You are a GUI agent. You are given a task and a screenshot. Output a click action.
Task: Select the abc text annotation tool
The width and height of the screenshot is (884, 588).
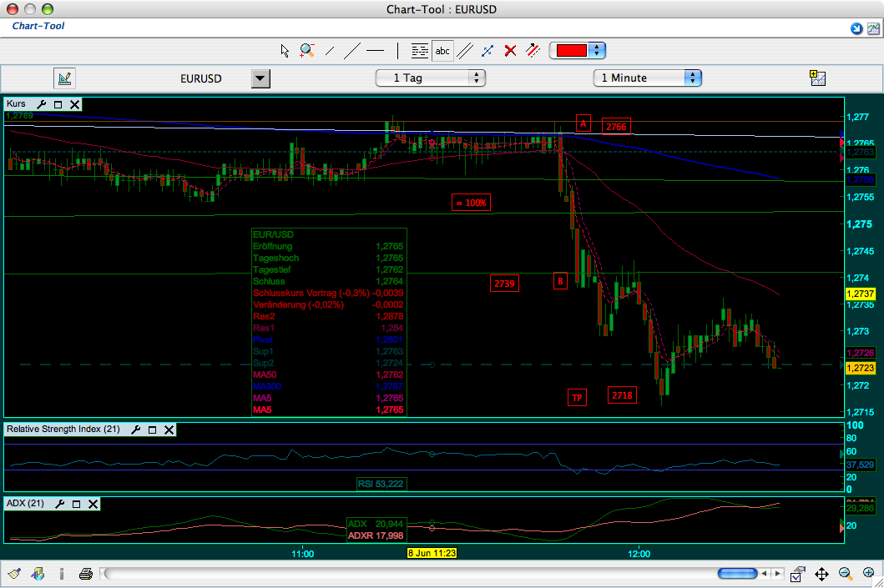tap(442, 51)
